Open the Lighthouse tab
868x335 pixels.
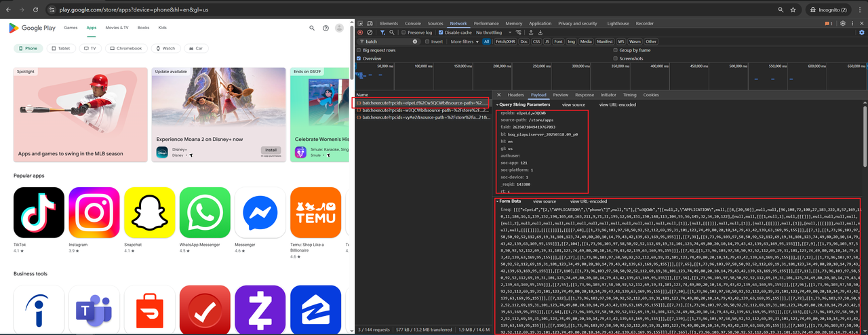(618, 23)
